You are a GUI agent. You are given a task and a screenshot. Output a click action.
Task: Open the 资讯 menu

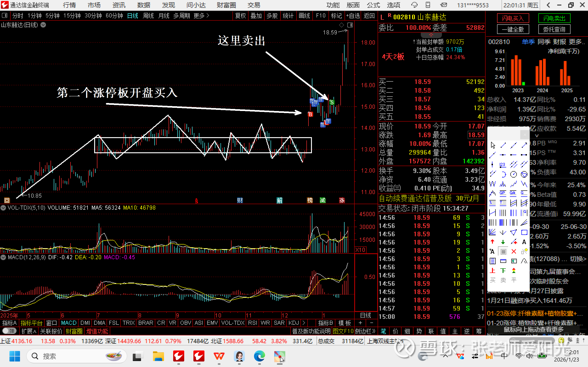click(119, 5)
